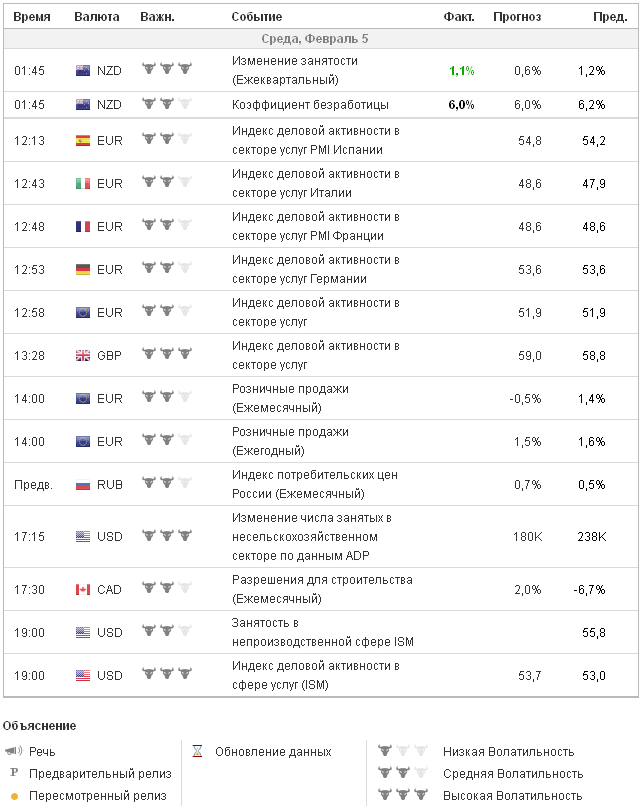Click the Italy flag icon
This screenshot has width=641, height=810.
[84, 184]
